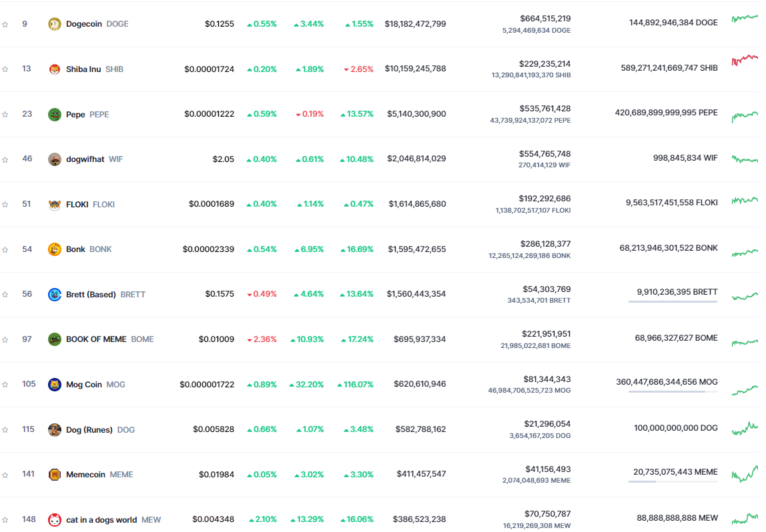This screenshot has width=766, height=532.
Task: Click the FLOKI coin logo
Action: pyautogui.click(x=54, y=204)
